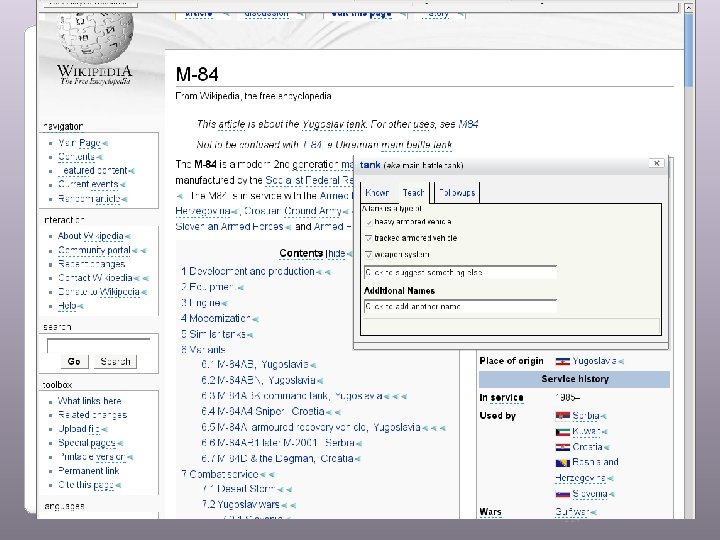Click the arrow icon after Special pages
This screenshot has width=720, height=540.
point(120,444)
